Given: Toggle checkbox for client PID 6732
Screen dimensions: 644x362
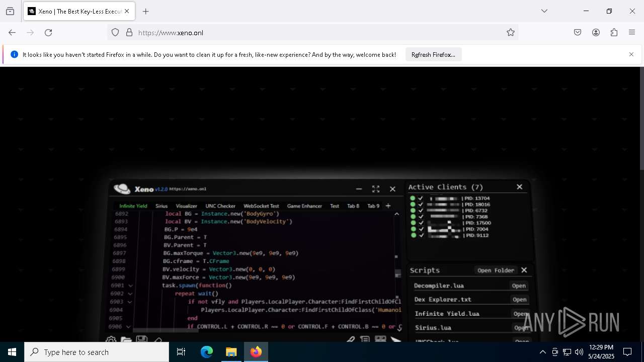Looking at the screenshot, I should coord(421,211).
